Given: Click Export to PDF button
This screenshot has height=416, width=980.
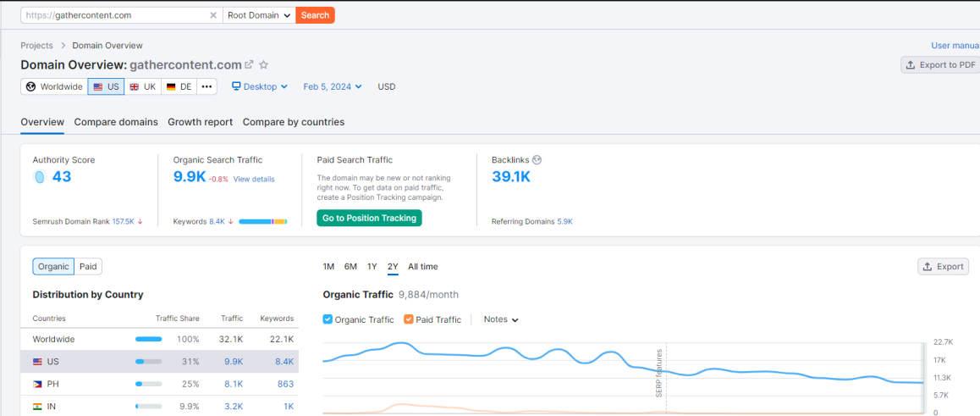Looking at the screenshot, I should [940, 64].
